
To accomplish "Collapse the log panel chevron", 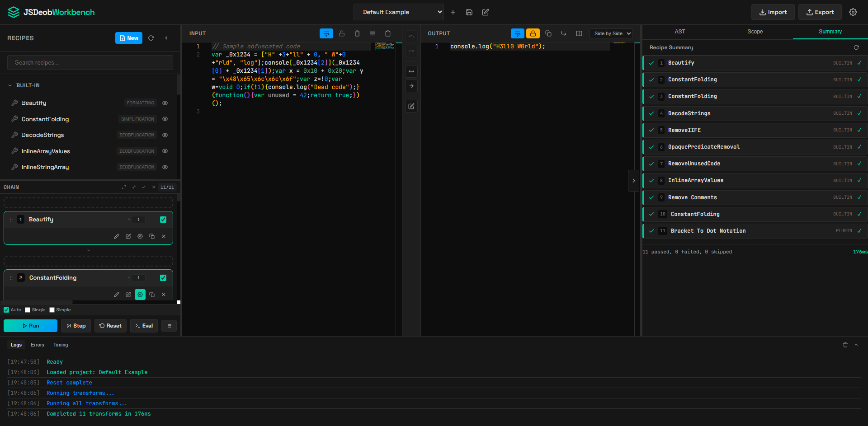I will 856,345.
